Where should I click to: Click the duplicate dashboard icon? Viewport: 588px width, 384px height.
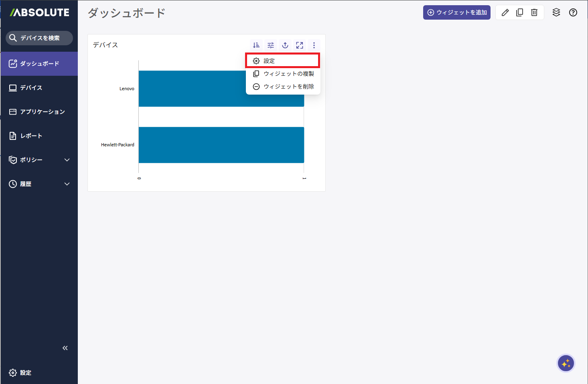point(520,12)
